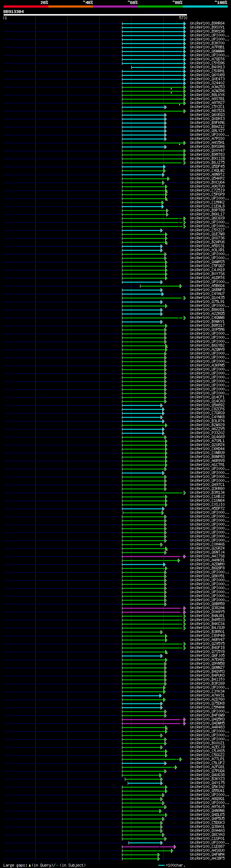
Task: Click the =100char. scale legend
Action: 172,865
